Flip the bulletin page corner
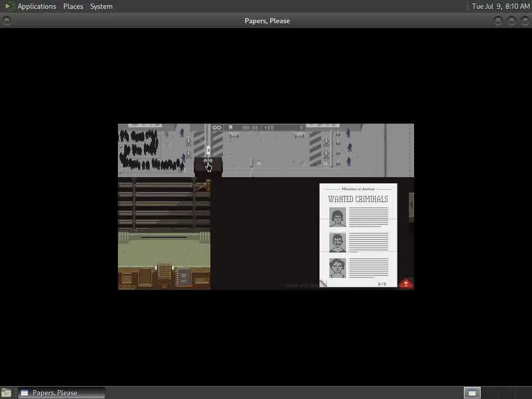The height and width of the screenshot is (399, 532). pos(323,283)
